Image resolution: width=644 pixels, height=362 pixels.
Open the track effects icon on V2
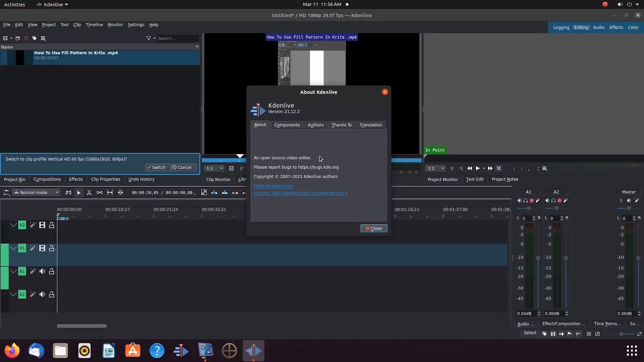[x=33, y=225]
